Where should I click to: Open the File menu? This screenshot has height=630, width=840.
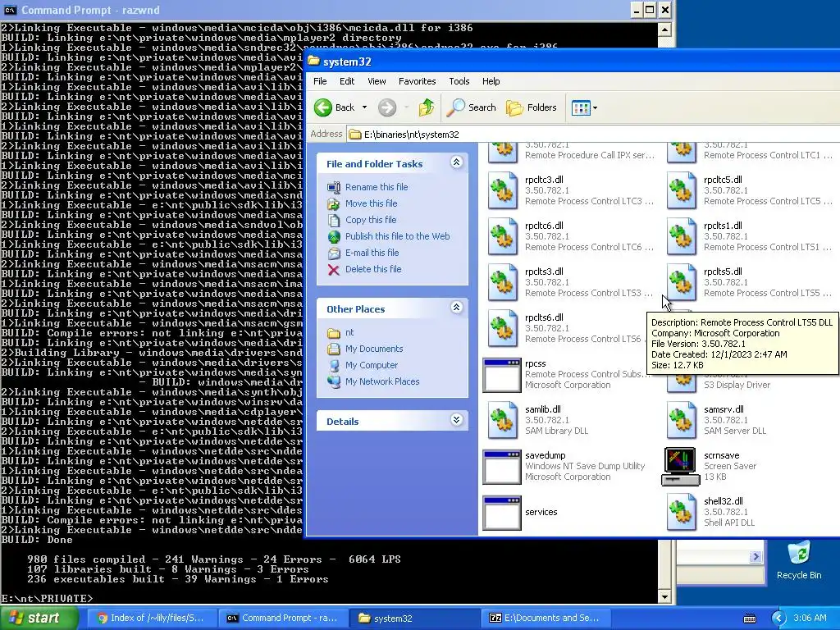click(321, 81)
